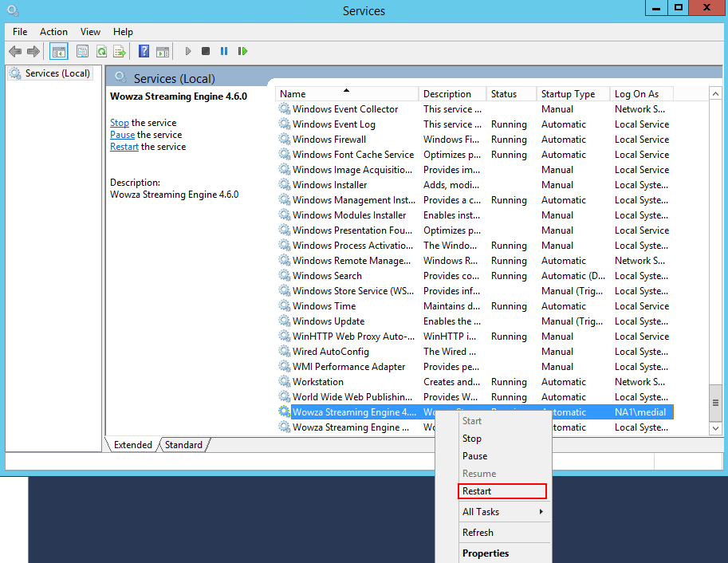728x563 pixels.
Task: Click gear icon beside Windows Installer
Action: [284, 184]
